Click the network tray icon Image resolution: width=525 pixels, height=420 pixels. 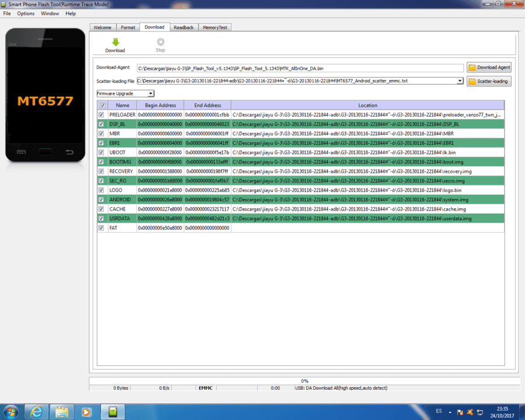coord(480,412)
